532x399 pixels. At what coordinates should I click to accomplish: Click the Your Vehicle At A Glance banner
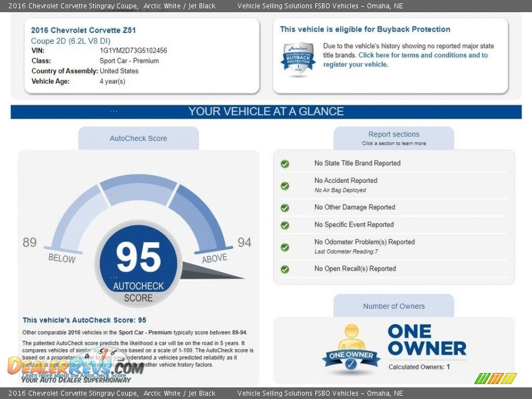(x=266, y=111)
